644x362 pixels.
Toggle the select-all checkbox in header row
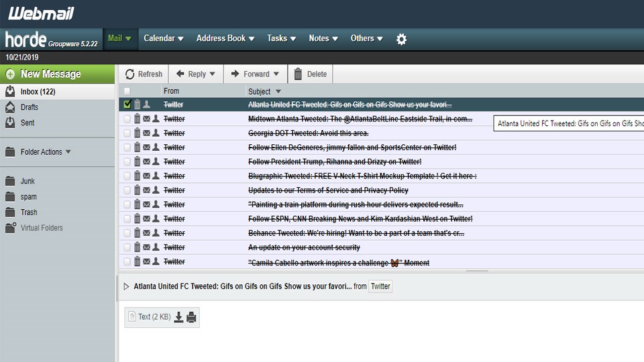(127, 91)
